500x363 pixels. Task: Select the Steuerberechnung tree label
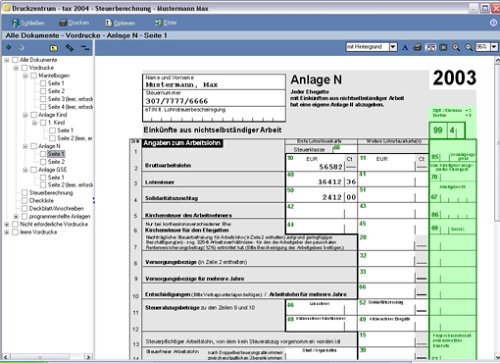[x=51, y=193]
